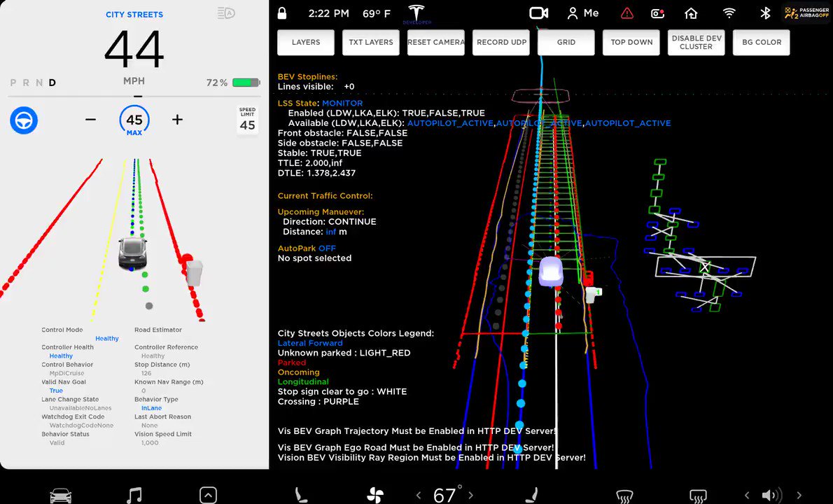Image resolution: width=833 pixels, height=504 pixels.
Task: Tap the Tesla Developer logo
Action: (x=416, y=14)
